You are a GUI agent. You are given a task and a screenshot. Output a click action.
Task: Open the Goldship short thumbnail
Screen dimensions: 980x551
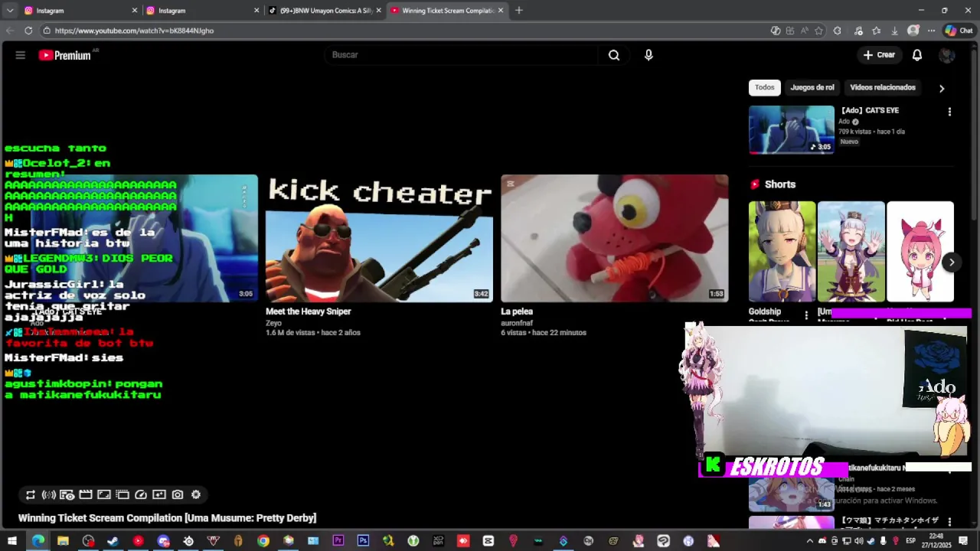[x=782, y=252]
